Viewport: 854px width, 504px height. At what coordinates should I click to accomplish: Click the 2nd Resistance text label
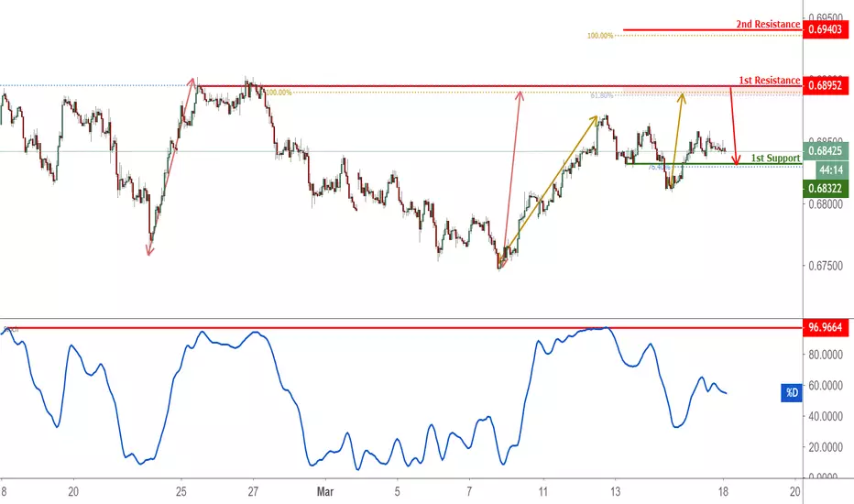768,24
